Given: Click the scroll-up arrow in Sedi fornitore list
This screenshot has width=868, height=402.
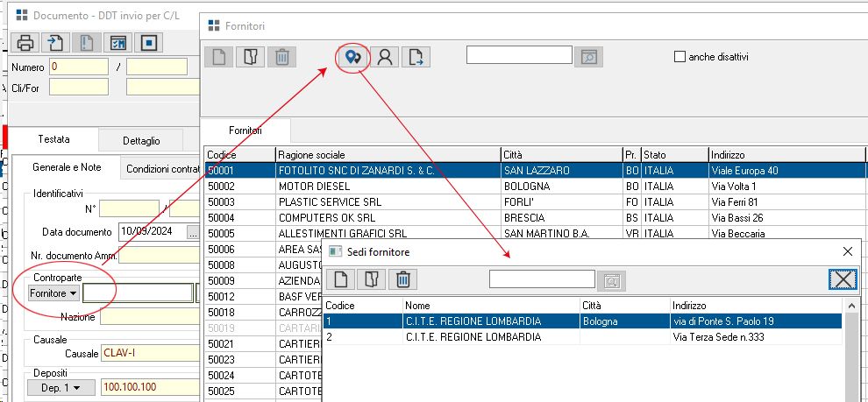Looking at the screenshot, I should (x=852, y=306).
